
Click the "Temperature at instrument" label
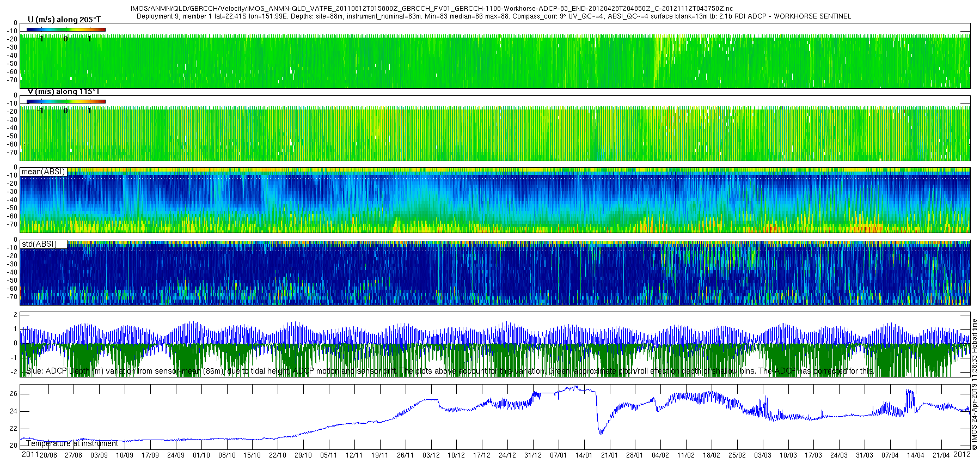[x=72, y=443]
